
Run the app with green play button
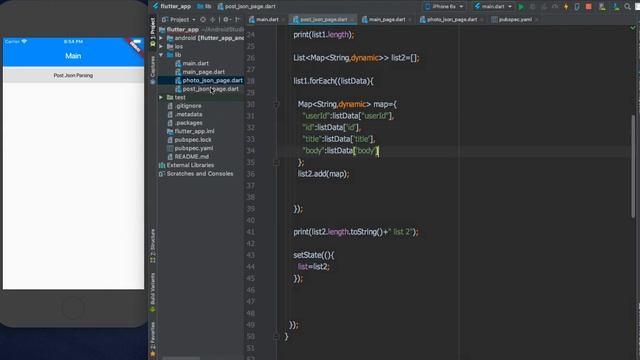pyautogui.click(x=521, y=7)
